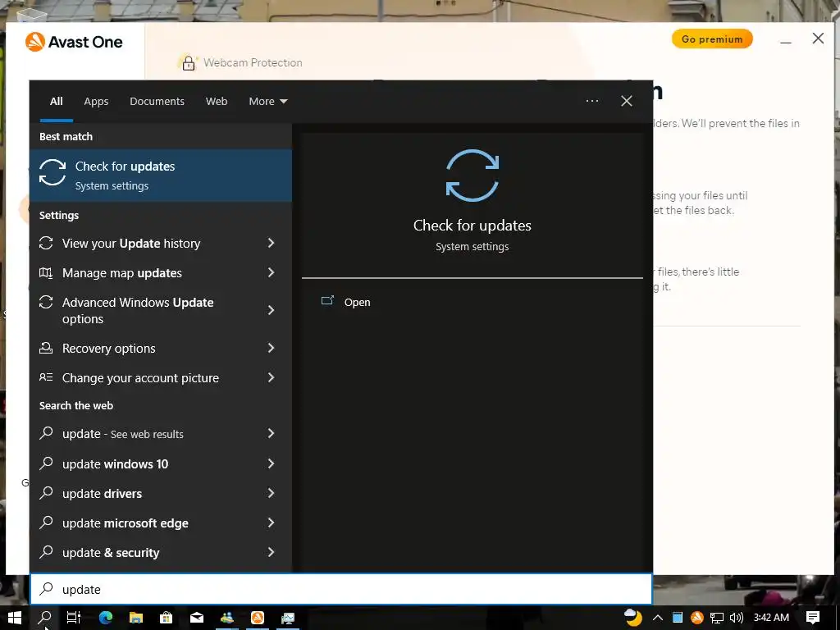Click the magnifier icon beside update drivers
The width and height of the screenshot is (840, 630).
tap(47, 492)
